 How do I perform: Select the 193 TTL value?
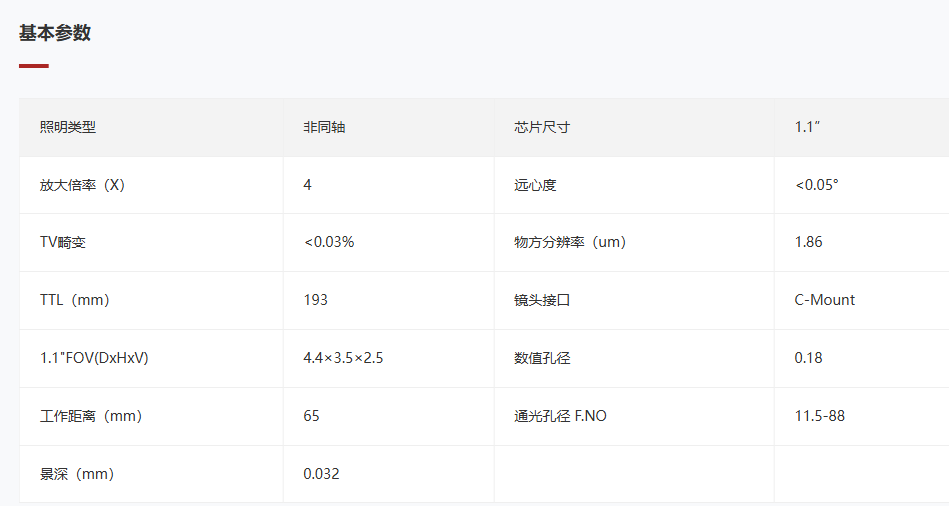[315, 300]
